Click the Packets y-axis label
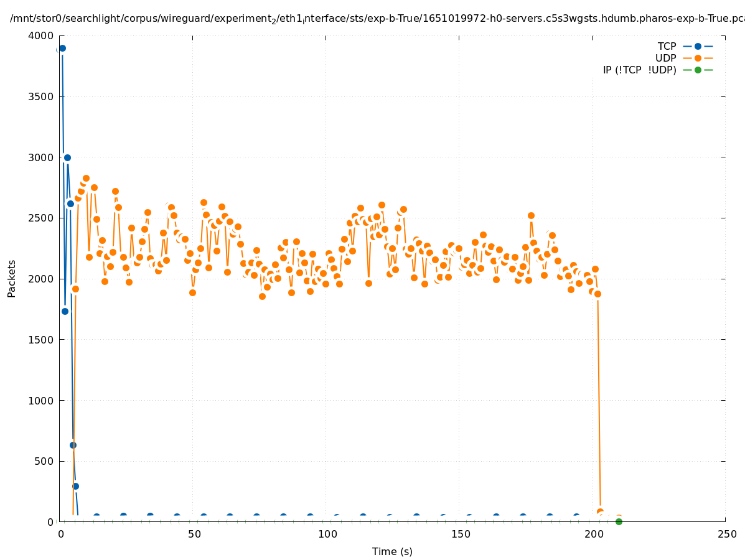 pyautogui.click(x=12, y=278)
